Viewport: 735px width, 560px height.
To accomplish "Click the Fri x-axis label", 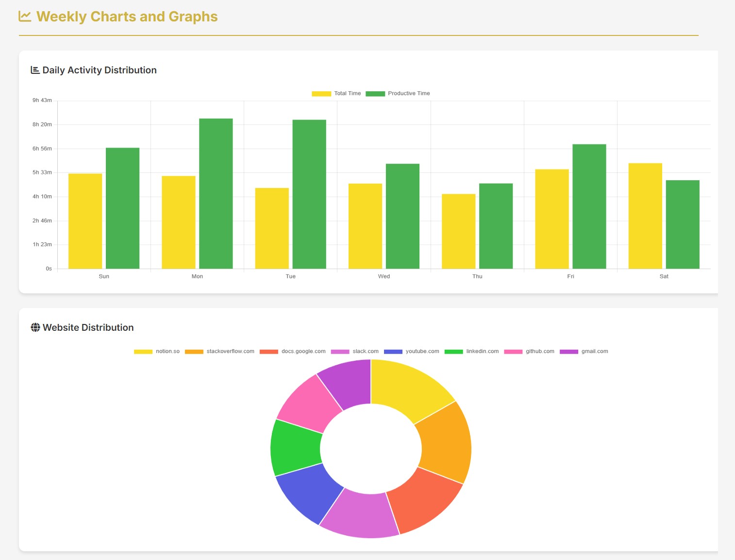I will click(x=570, y=276).
